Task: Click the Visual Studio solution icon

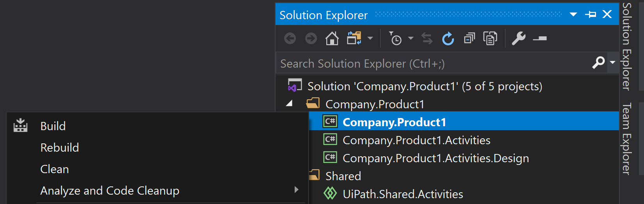Action: 295,86
